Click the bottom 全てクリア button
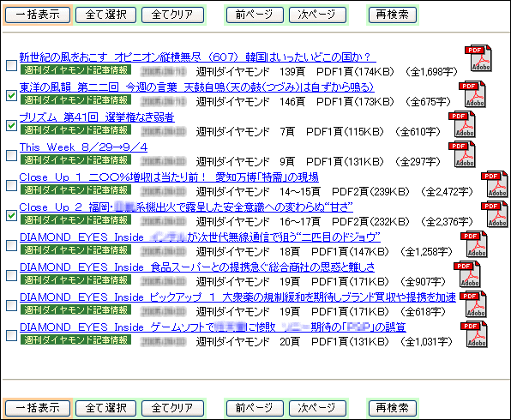Viewport: 511px width, 420px height. tap(172, 408)
